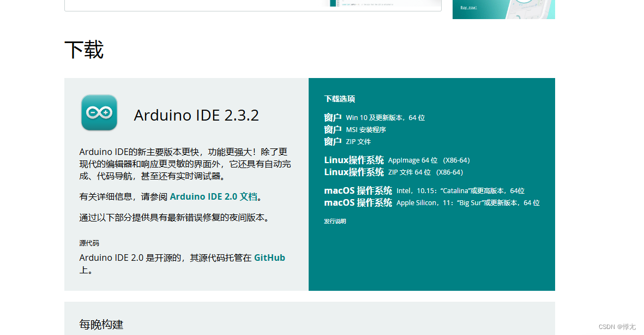The image size is (644, 335).
Task: Download the Linux ZIP 64-bit build
Action: click(x=394, y=172)
